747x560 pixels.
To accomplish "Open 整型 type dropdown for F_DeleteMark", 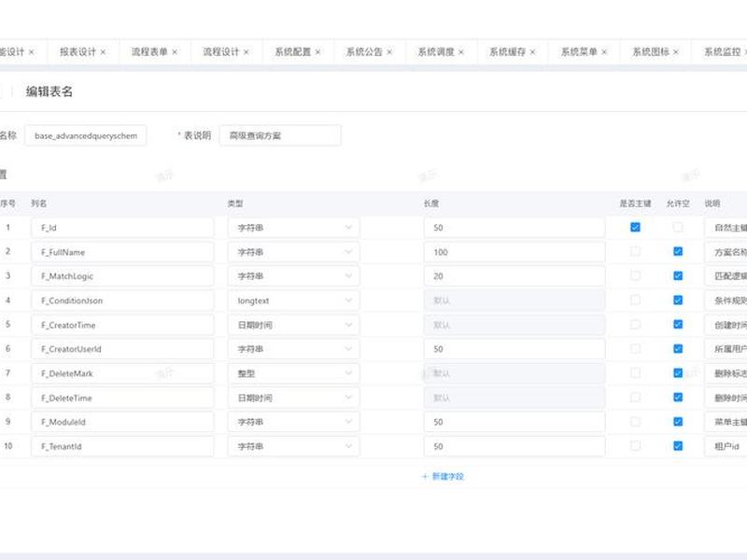I will coord(293,373).
